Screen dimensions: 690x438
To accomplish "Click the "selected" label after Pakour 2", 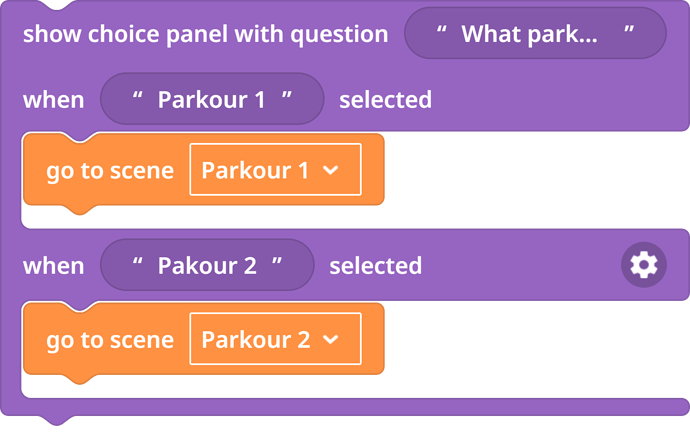I will (x=376, y=265).
